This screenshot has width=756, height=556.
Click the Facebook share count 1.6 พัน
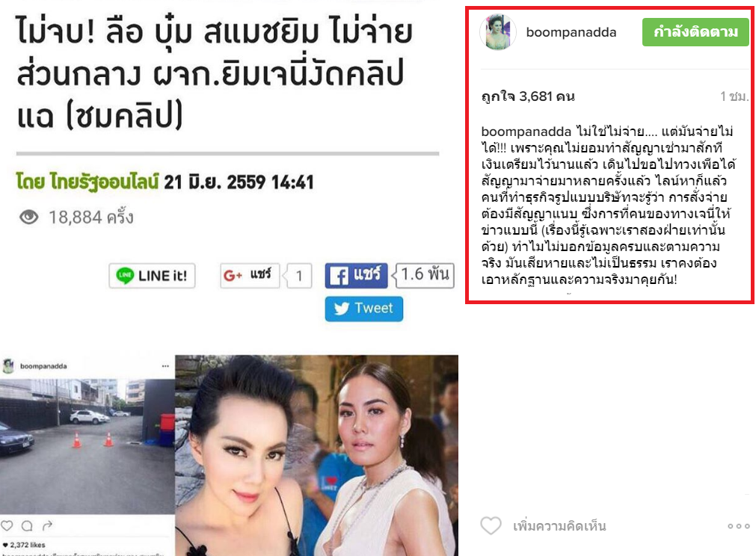pos(424,275)
